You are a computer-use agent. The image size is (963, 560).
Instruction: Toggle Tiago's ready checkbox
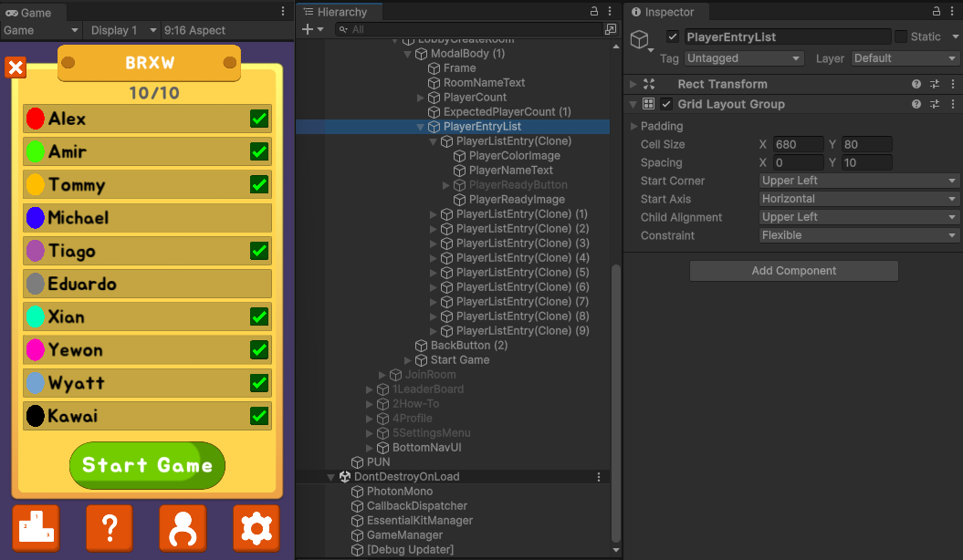259,251
